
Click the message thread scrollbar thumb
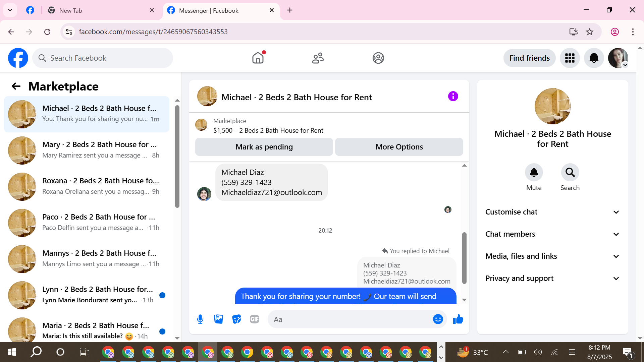coord(464,258)
